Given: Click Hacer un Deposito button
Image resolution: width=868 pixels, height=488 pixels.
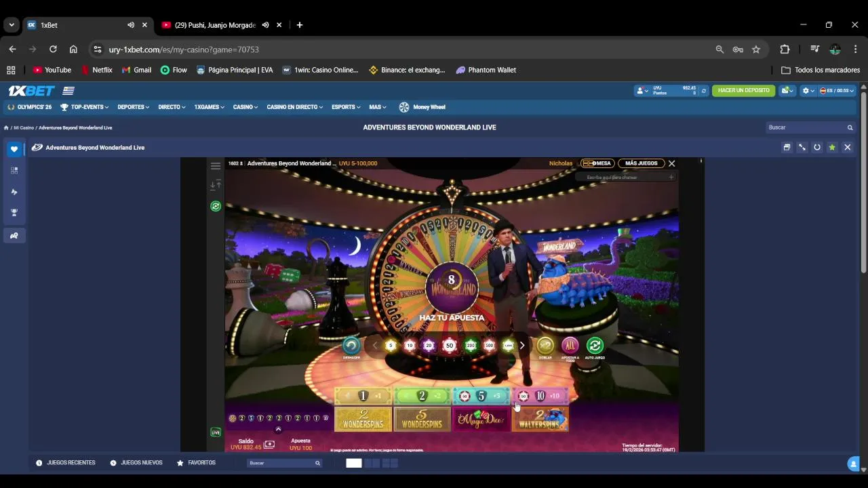Looking at the screenshot, I should tap(743, 90).
